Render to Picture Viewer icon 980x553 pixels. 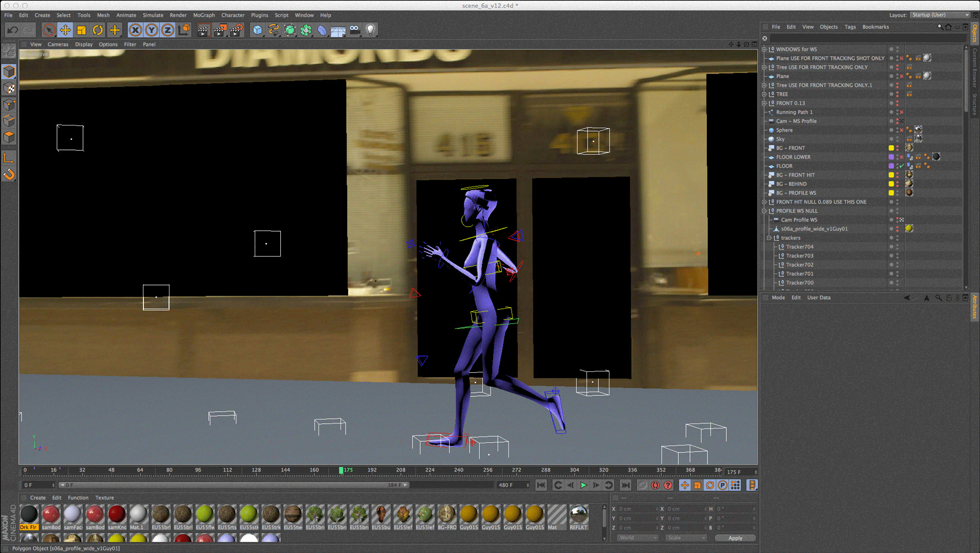pyautogui.click(x=220, y=30)
